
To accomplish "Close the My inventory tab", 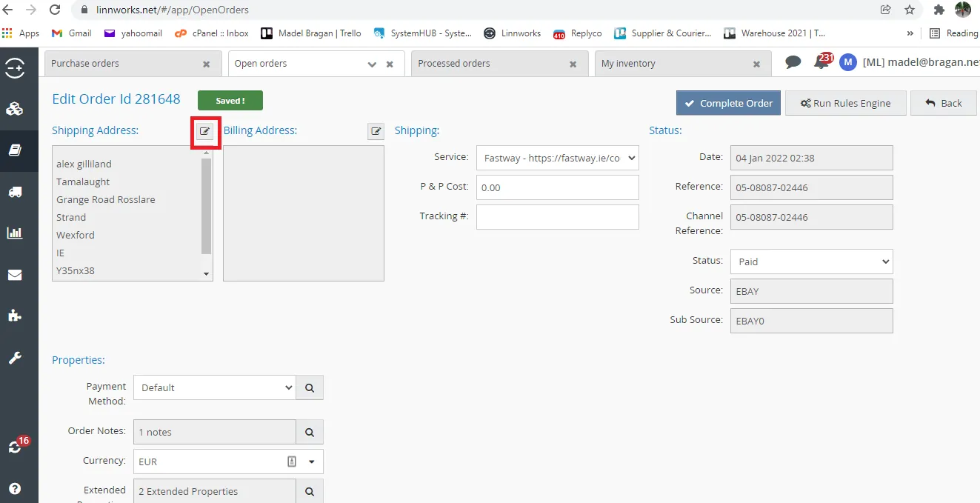I will [756, 64].
